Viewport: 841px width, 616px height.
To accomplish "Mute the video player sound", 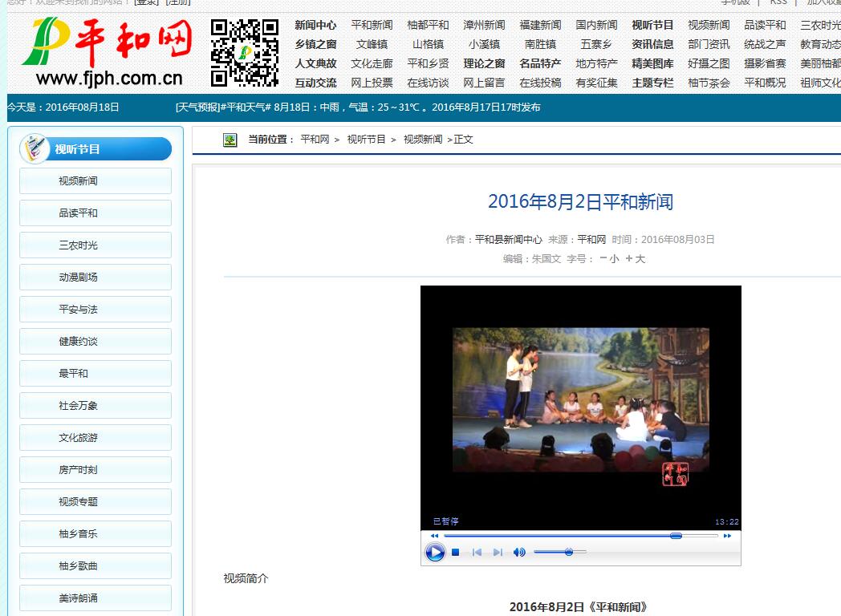I will 519,552.
